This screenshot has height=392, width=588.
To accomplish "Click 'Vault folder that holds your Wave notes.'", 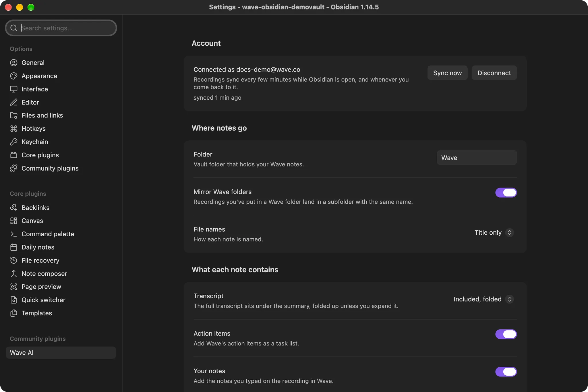I will [249, 164].
